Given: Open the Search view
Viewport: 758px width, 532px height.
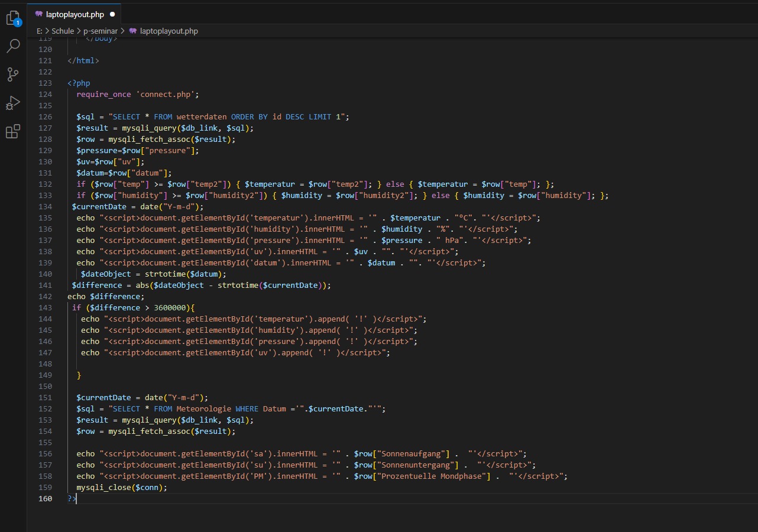Looking at the screenshot, I should coord(13,46).
